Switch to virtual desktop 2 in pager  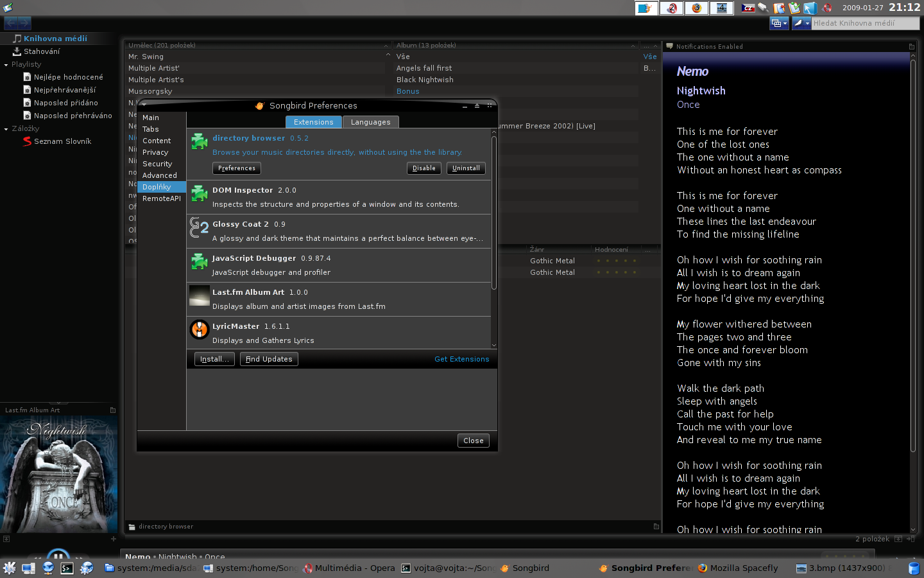tap(672, 8)
